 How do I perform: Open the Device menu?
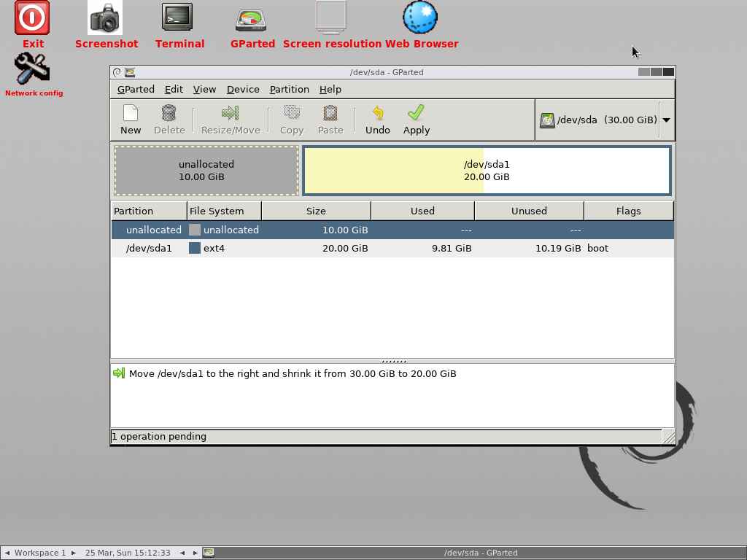[243, 89]
